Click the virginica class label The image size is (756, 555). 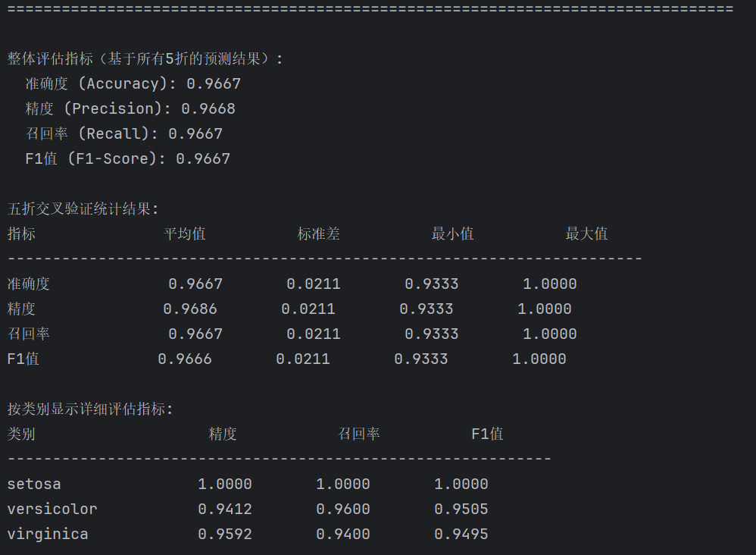tap(48, 535)
